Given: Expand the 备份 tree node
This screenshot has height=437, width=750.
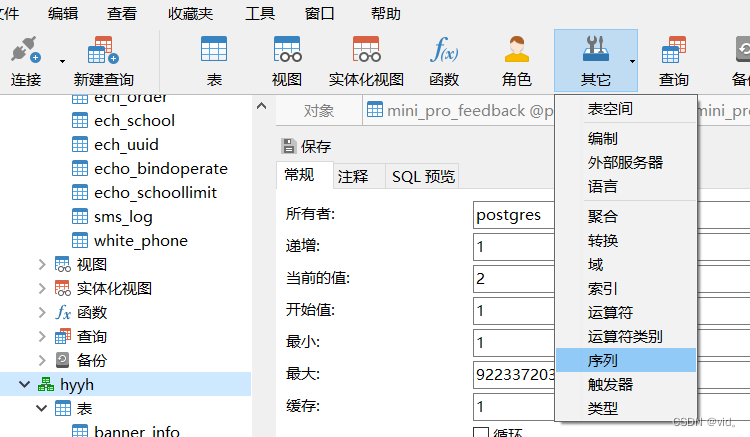Looking at the screenshot, I should tap(42, 361).
